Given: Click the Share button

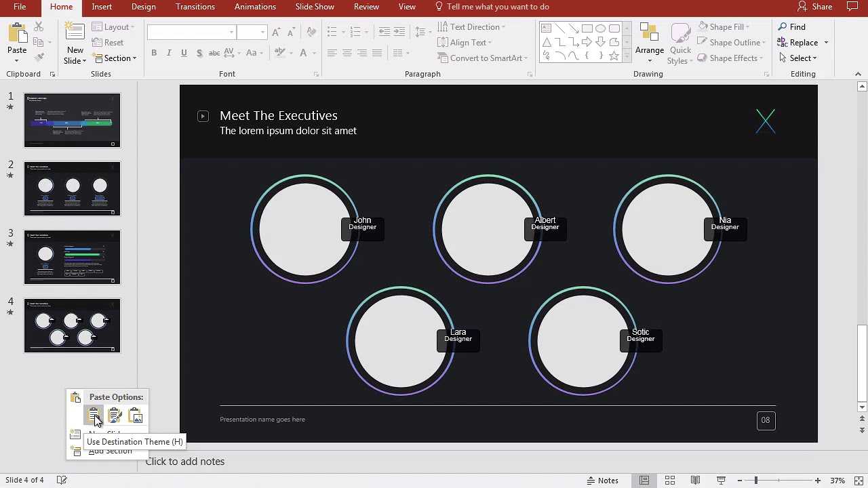Looking at the screenshot, I should coord(814,7).
